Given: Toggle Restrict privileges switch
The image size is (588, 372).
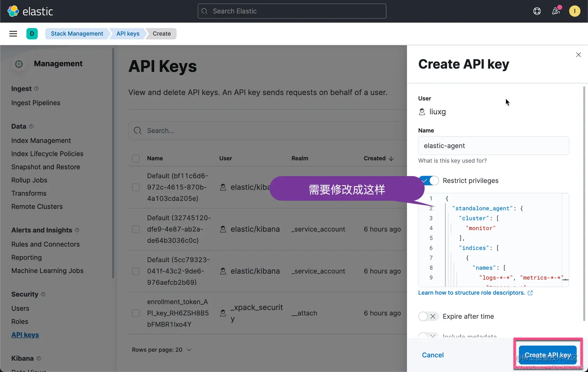Looking at the screenshot, I should click(x=429, y=181).
